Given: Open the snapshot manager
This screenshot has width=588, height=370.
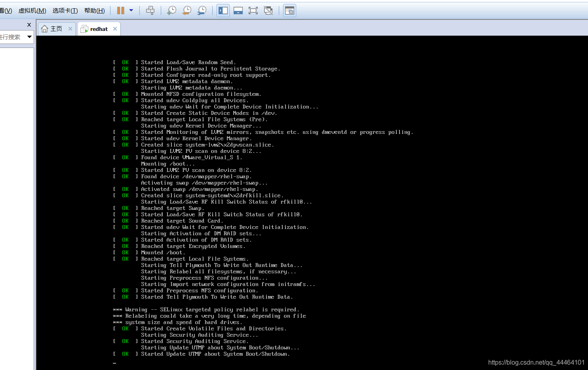Looking at the screenshot, I should [x=202, y=11].
